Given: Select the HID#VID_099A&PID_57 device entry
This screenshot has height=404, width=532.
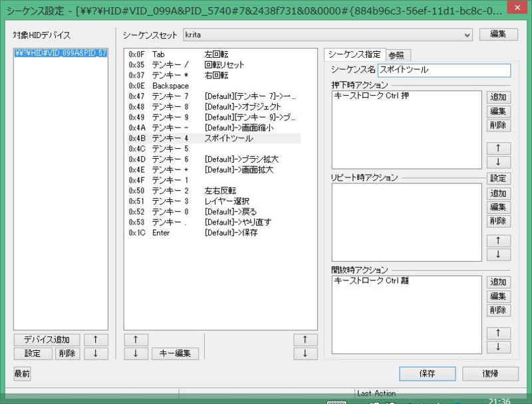Looking at the screenshot, I should coord(61,53).
